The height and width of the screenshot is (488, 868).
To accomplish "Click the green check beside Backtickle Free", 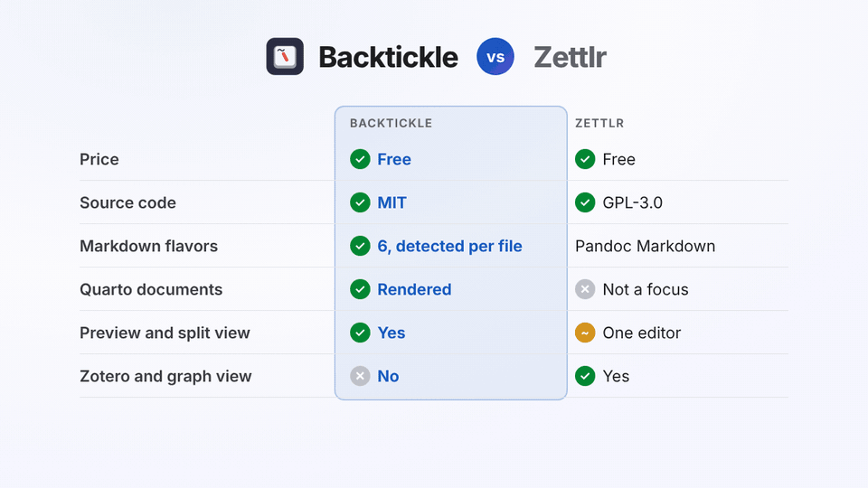I will click(x=360, y=159).
